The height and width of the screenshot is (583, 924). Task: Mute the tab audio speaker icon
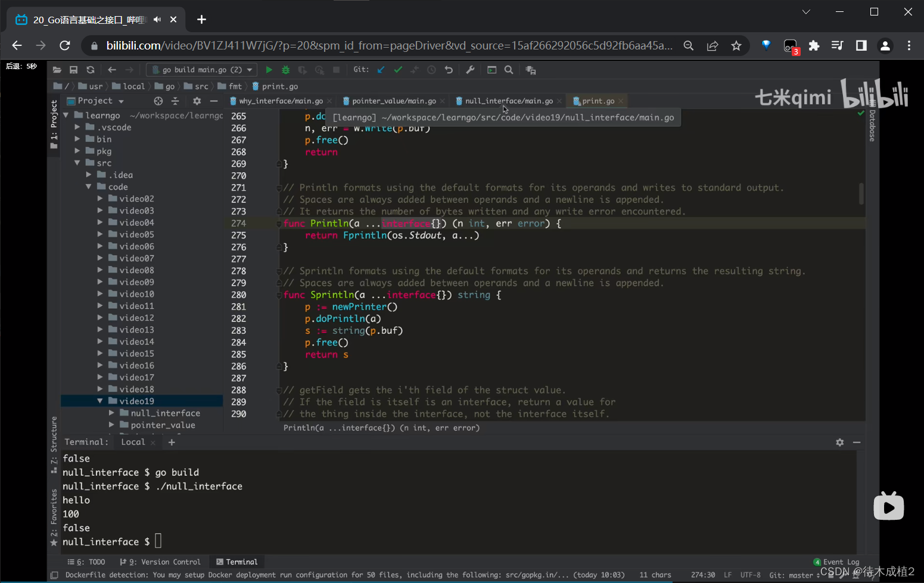point(157,20)
